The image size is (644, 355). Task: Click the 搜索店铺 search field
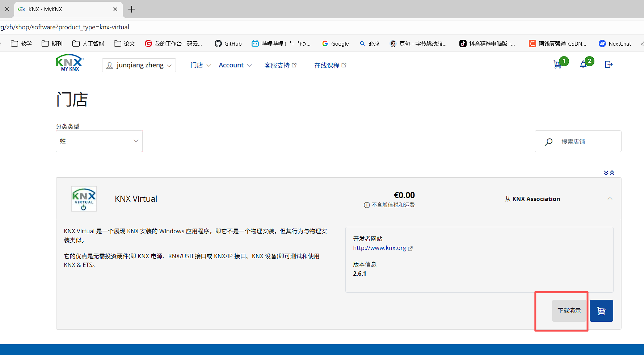click(x=578, y=141)
